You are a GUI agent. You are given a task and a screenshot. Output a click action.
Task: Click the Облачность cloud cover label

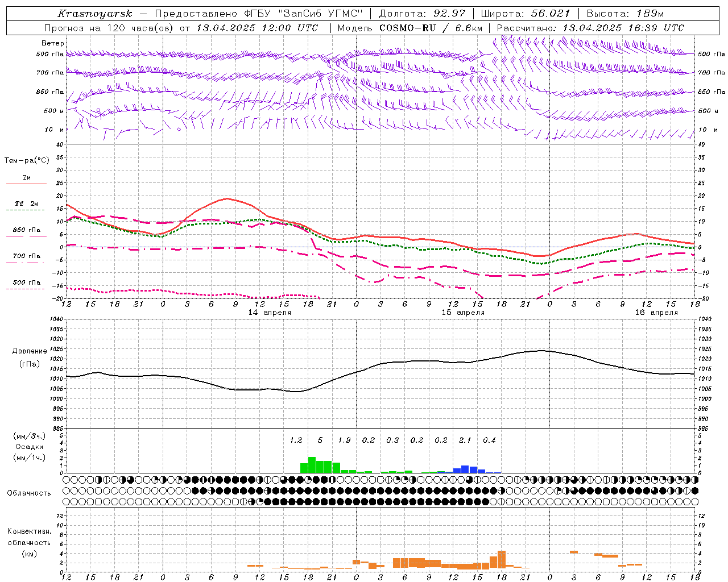[29, 493]
